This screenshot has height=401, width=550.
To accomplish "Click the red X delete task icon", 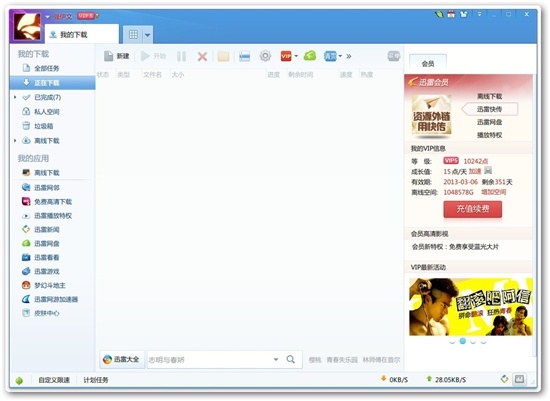I will 202,56.
